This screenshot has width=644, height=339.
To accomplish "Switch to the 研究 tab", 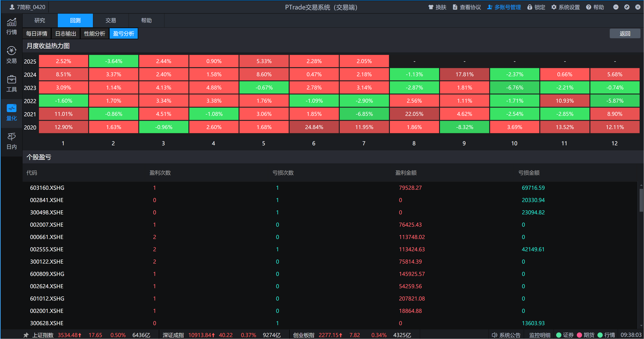I will pyautogui.click(x=40, y=20).
